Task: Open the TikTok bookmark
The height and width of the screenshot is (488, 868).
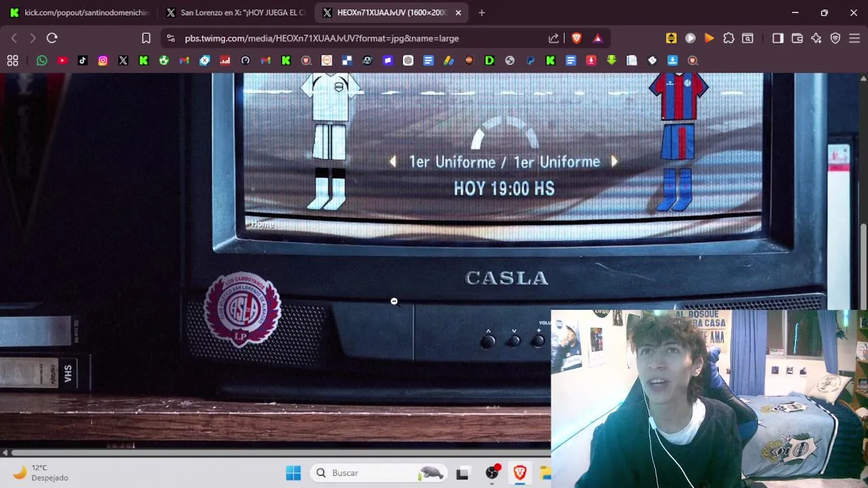Action: [x=83, y=60]
